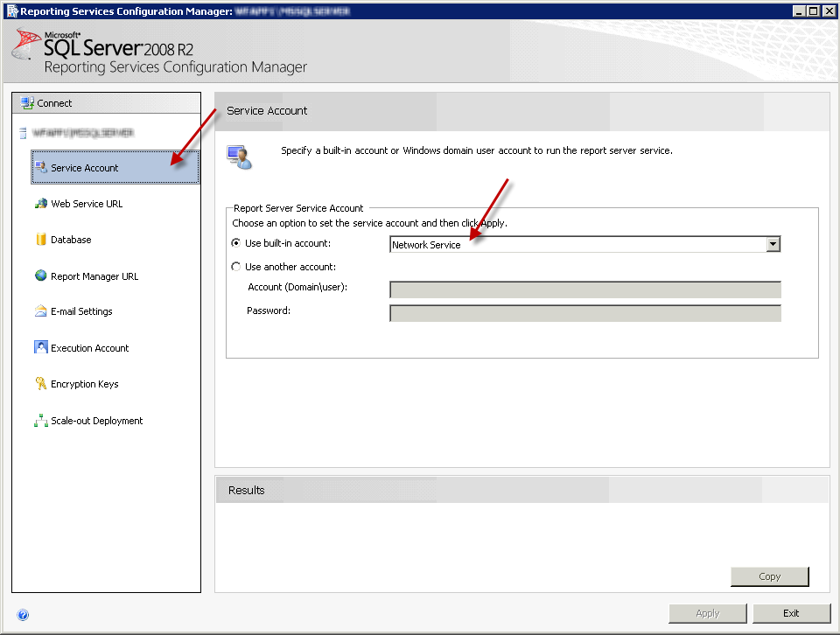Click the window title bar text

185,11
